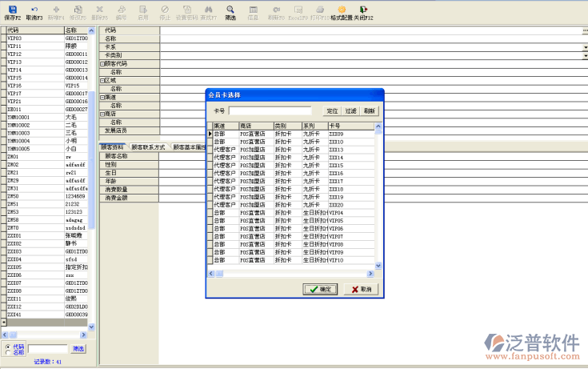
Task: Click the green check 确定 button
Action: 323,289
